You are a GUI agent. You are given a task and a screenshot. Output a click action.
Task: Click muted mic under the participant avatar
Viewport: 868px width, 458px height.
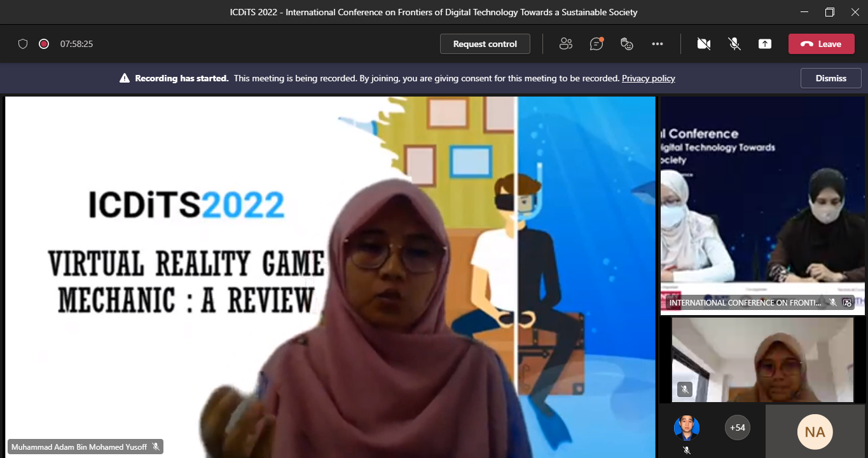[x=687, y=450]
